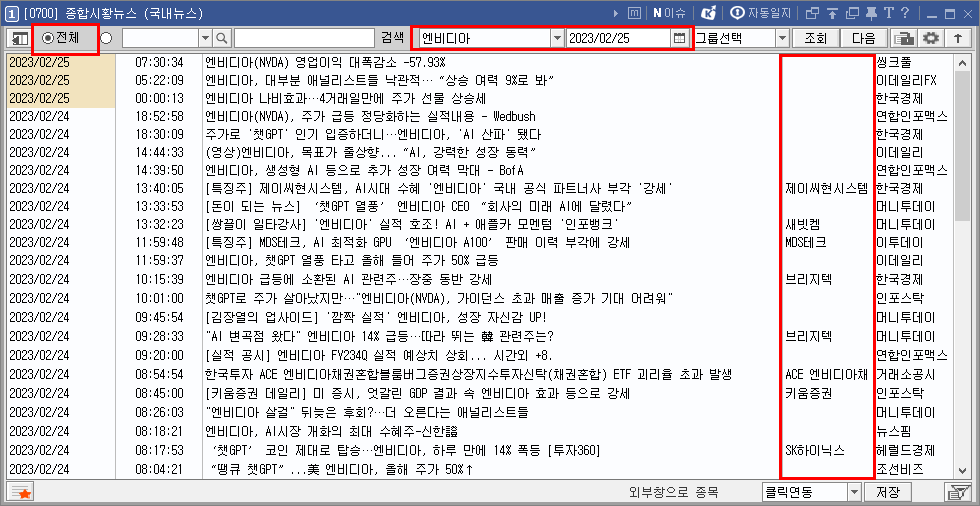Viewport: 980px width, 506px height.
Task: Click stock name 제이씨현시스템 in stock column
Action: tap(826, 189)
